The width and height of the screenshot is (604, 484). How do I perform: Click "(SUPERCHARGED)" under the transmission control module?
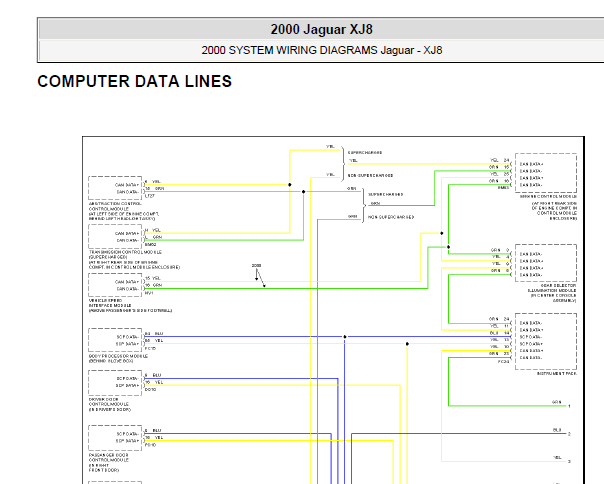pos(108,257)
